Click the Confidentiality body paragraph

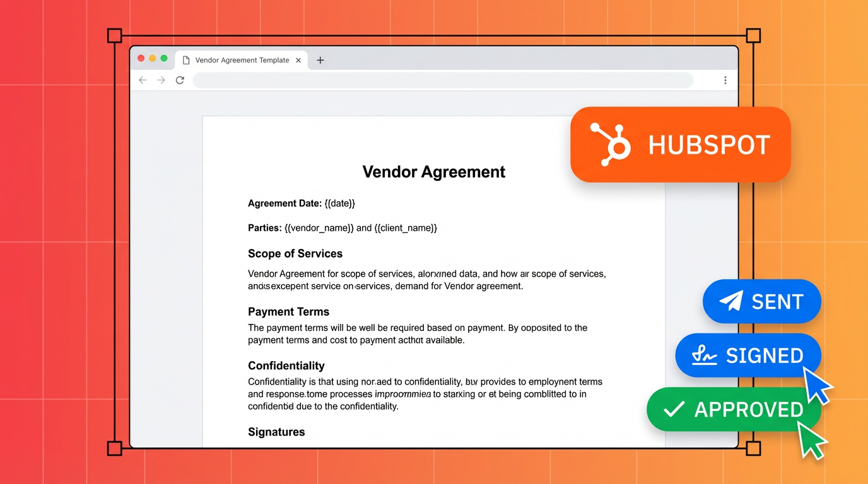[425, 394]
